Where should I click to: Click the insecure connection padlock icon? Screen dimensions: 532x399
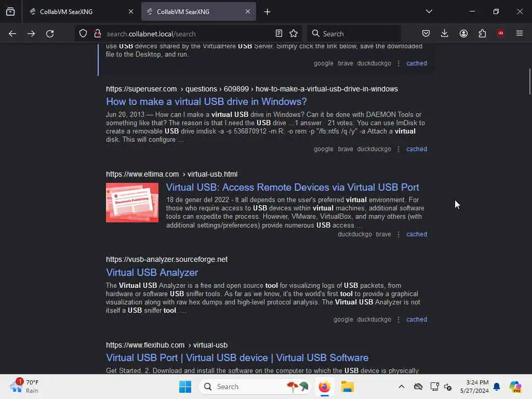[x=98, y=34]
